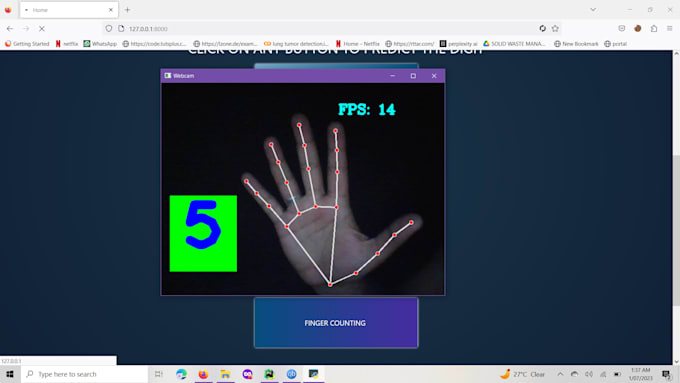Open the code.tutsplus bookmark
The width and height of the screenshot is (680, 383).
154,44
